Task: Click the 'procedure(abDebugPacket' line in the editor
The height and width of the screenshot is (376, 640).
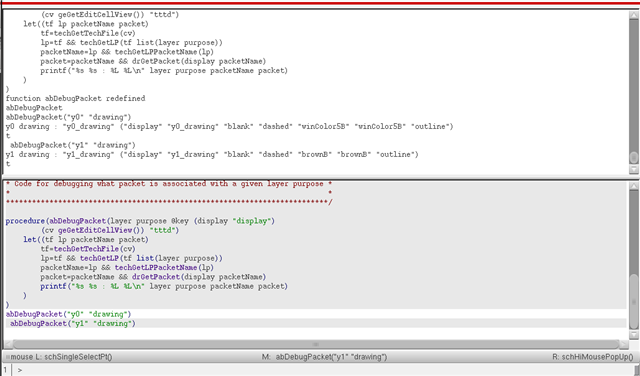Action: click(140, 221)
